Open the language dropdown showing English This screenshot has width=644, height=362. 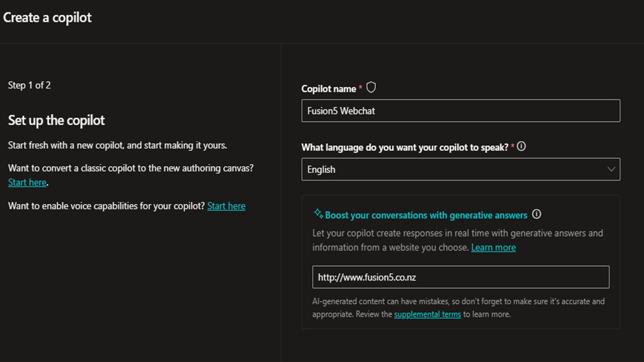pos(453,169)
